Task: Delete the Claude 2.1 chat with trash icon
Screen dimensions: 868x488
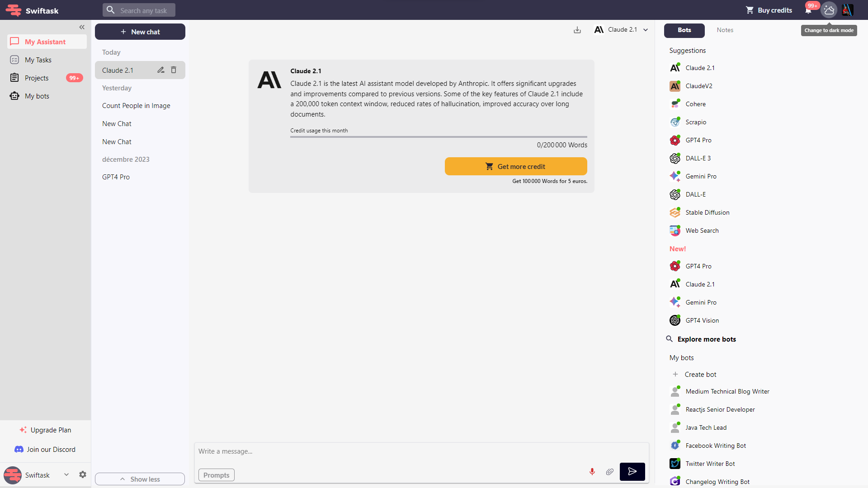Action: pyautogui.click(x=174, y=70)
